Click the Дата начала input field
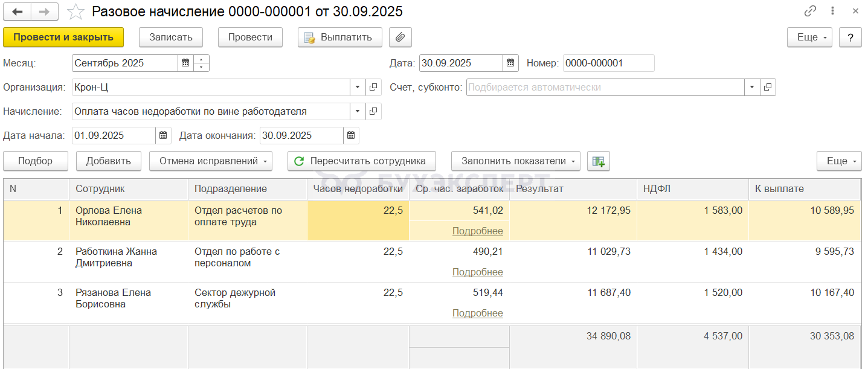 (114, 135)
